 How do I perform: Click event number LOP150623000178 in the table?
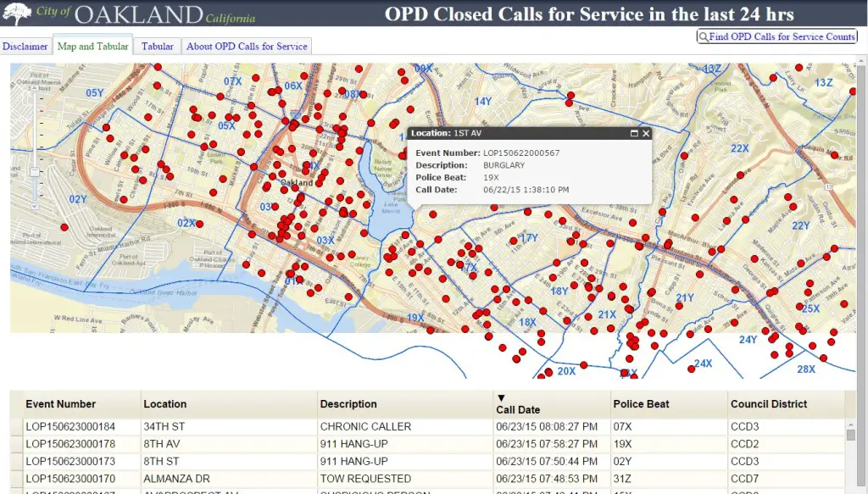pyautogui.click(x=70, y=444)
